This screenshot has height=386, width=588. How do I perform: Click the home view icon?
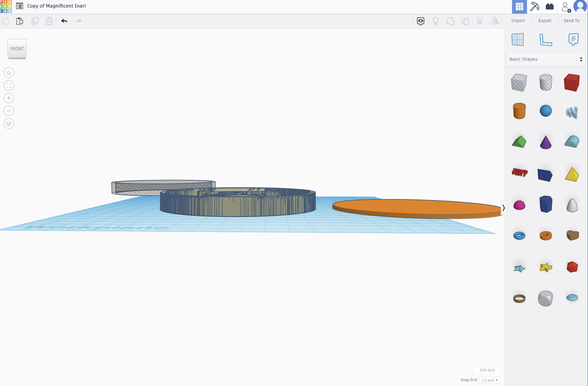coord(9,73)
